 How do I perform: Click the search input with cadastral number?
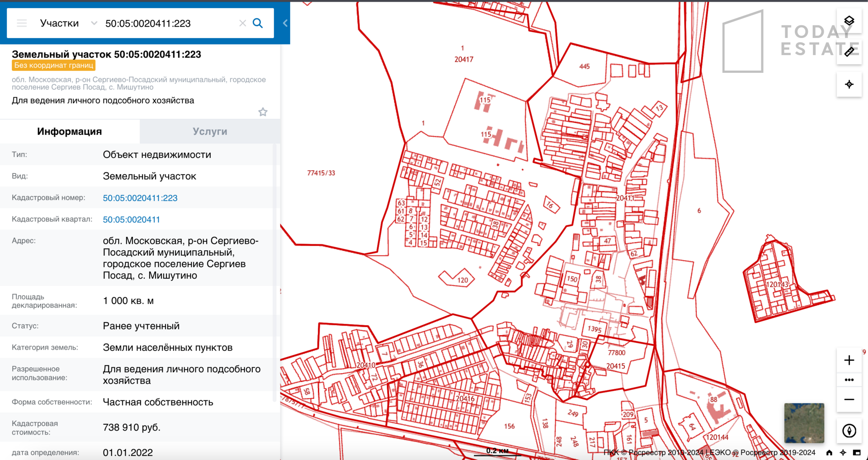(167, 23)
